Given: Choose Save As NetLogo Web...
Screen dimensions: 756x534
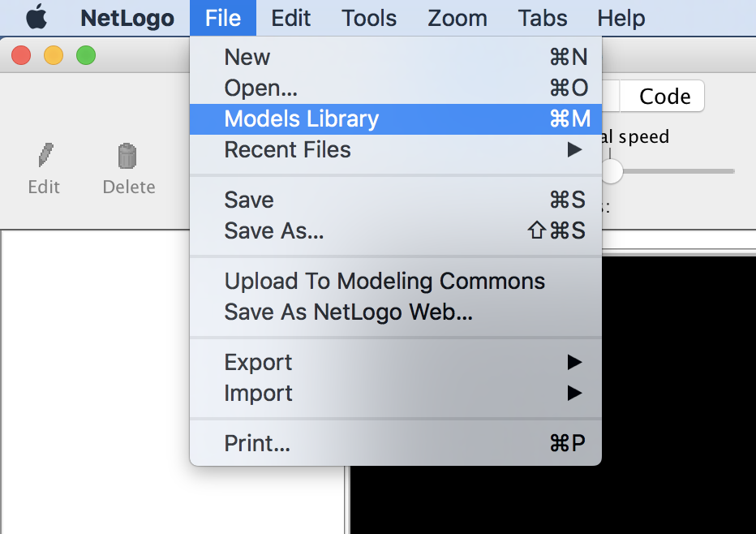Looking at the screenshot, I should click(x=348, y=312).
